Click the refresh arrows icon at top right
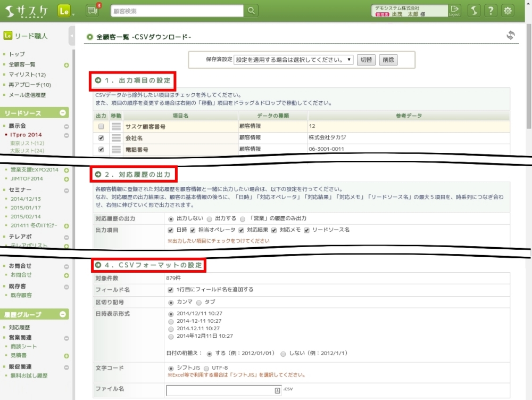The image size is (532, 400). pos(510,35)
